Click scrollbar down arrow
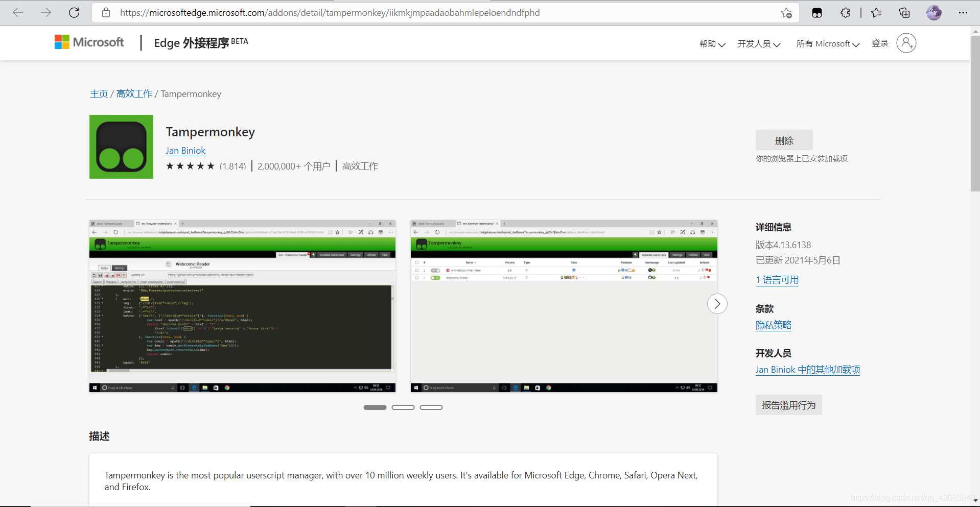Image resolution: width=980 pixels, height=507 pixels. (975, 501)
